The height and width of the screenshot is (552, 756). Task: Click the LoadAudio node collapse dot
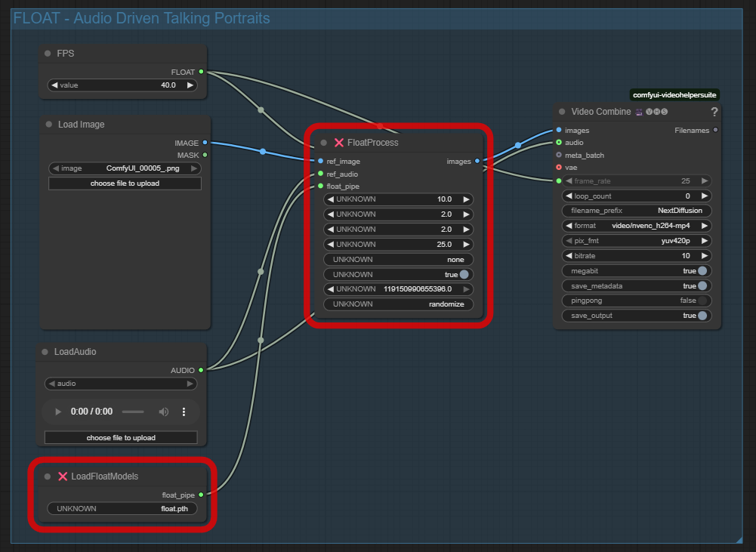tap(45, 352)
